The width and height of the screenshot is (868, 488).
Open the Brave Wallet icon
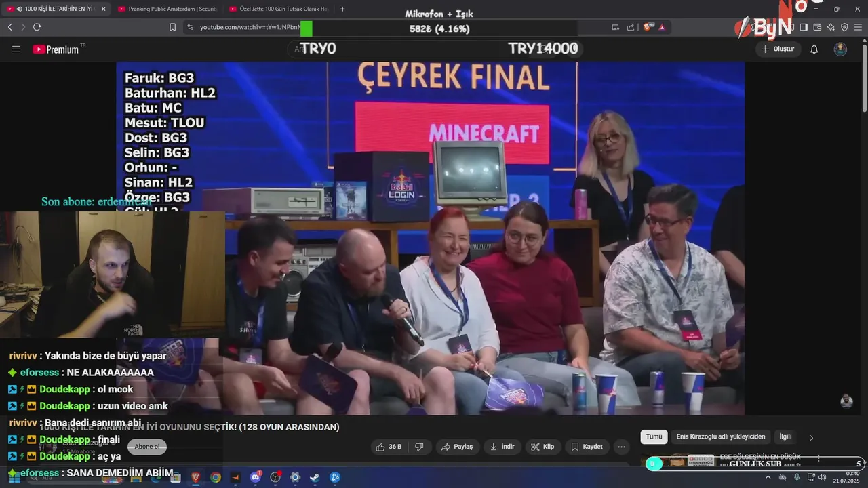pos(817,27)
